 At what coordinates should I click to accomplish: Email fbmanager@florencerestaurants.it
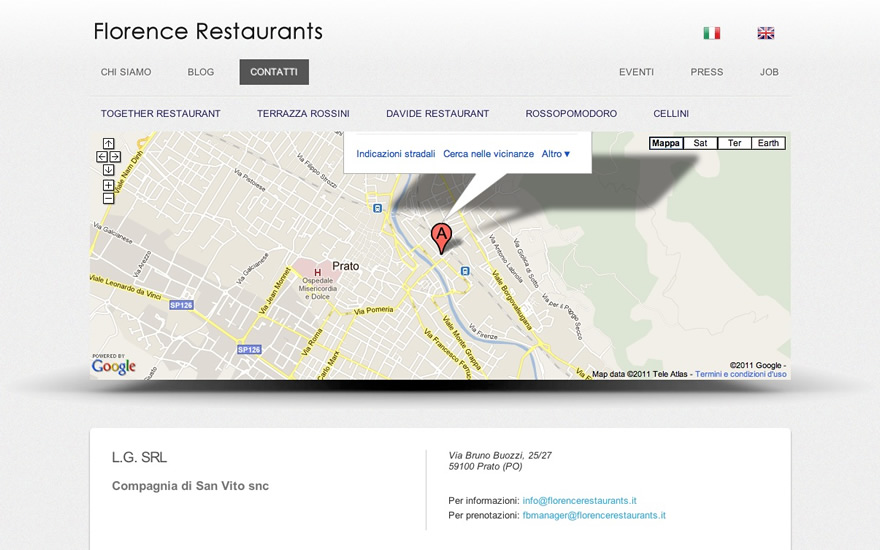(x=594, y=515)
